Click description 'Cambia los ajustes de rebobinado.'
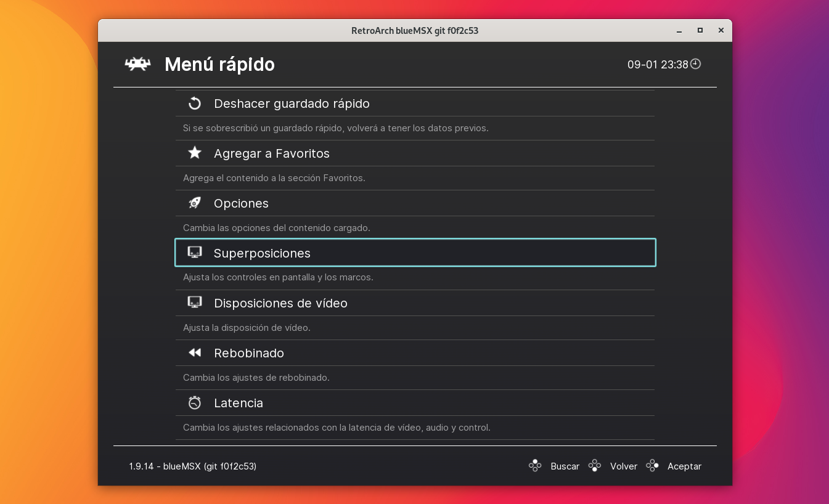829x504 pixels. coord(256,378)
